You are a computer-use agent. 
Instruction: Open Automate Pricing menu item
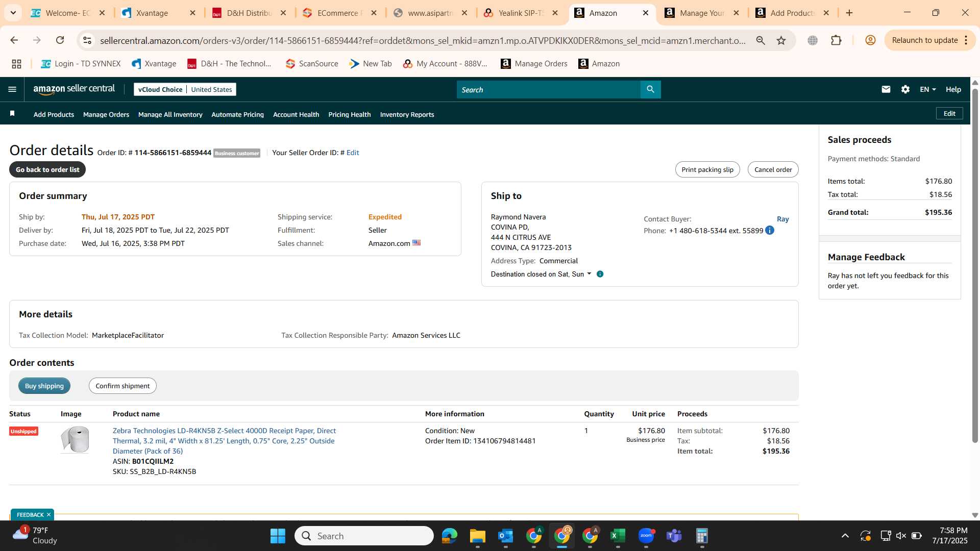coord(237,114)
